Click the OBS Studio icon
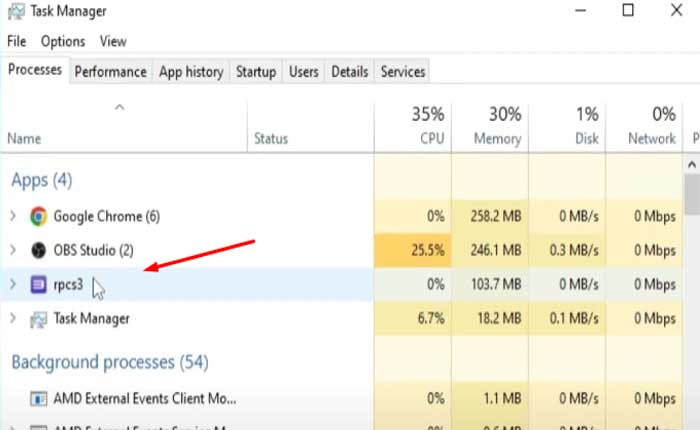Image resolution: width=700 pixels, height=430 pixels. coord(39,250)
